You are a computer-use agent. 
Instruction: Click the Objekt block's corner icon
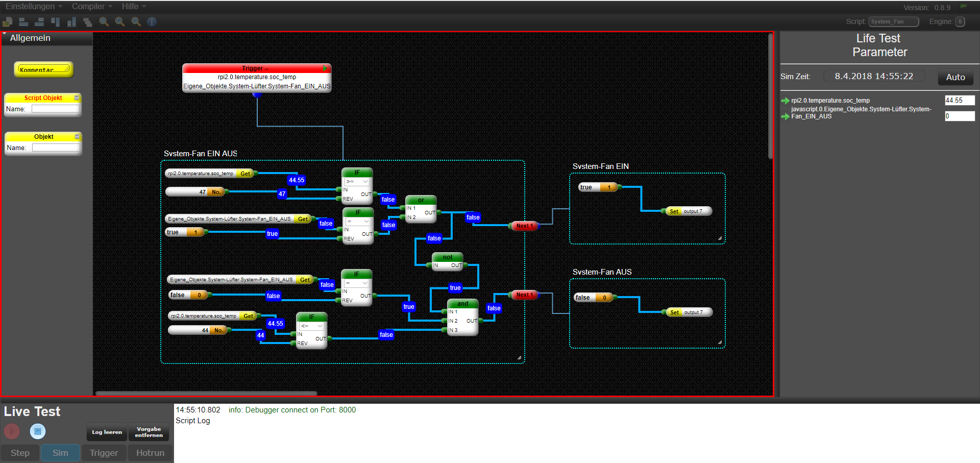[77, 136]
